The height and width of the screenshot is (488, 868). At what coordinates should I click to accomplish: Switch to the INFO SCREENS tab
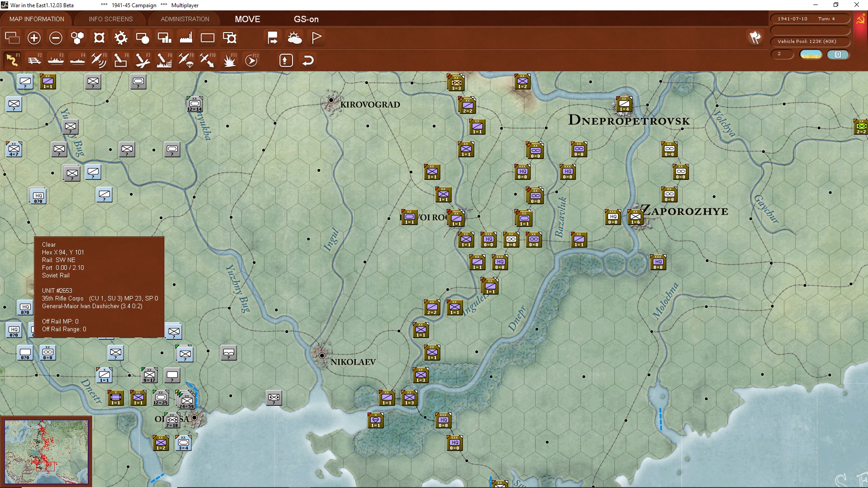pyautogui.click(x=111, y=19)
